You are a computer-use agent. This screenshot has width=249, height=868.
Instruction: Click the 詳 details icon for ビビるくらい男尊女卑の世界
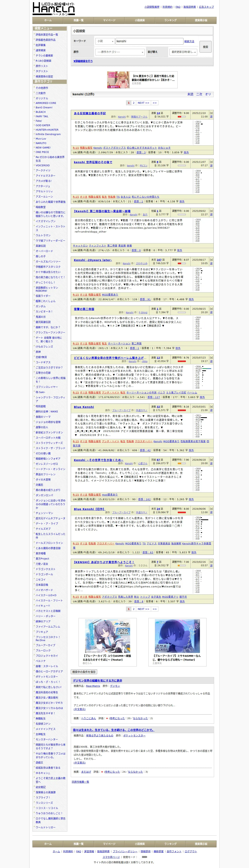coord(211,361)
